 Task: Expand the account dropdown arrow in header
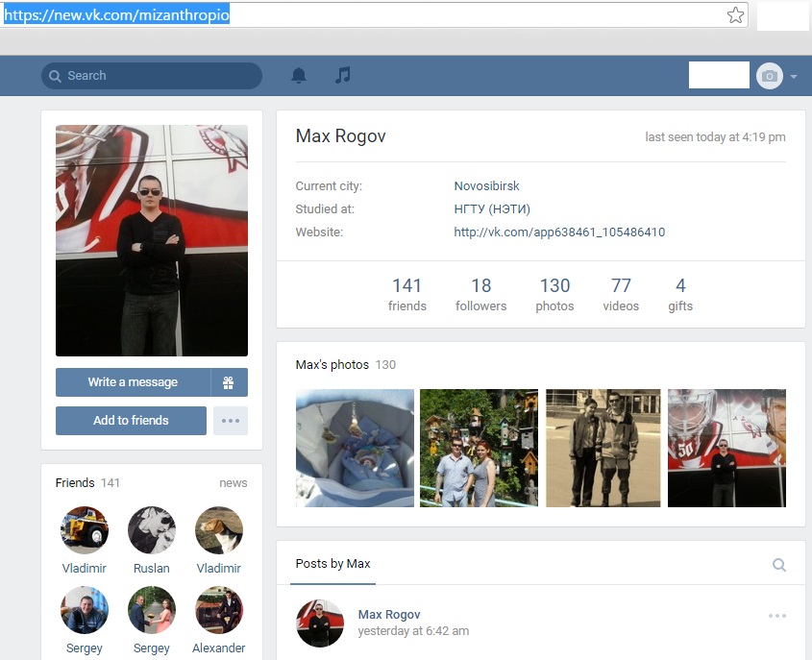pos(794,77)
